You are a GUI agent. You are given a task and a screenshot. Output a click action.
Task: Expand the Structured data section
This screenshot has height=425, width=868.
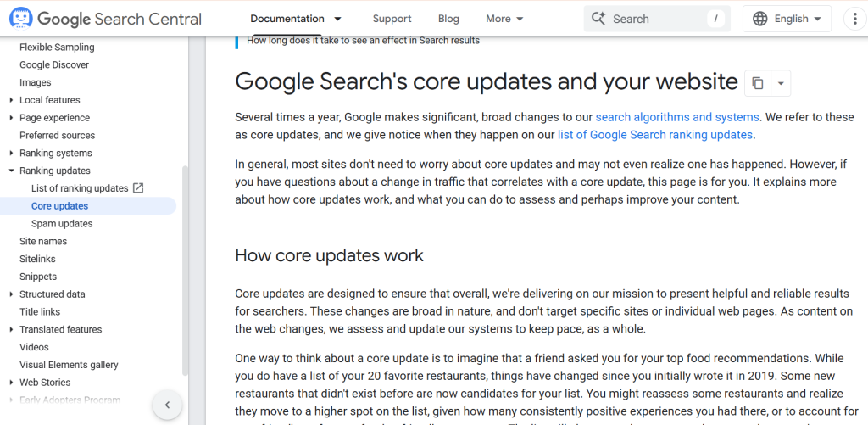(11, 294)
